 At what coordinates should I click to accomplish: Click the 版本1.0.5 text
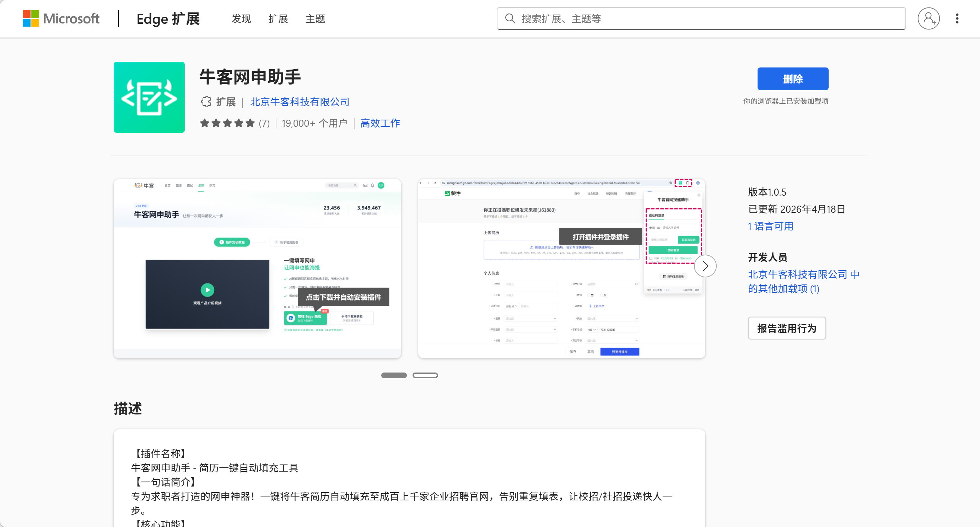tap(767, 192)
